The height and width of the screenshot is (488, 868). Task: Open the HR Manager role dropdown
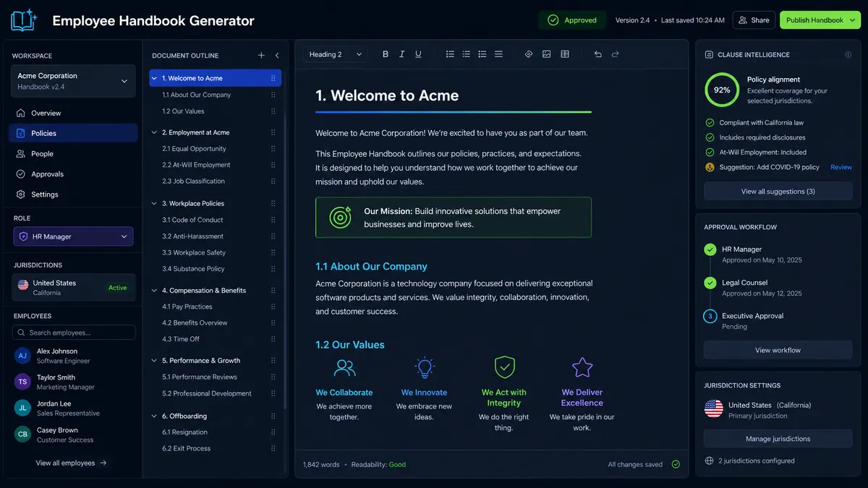[x=73, y=236]
